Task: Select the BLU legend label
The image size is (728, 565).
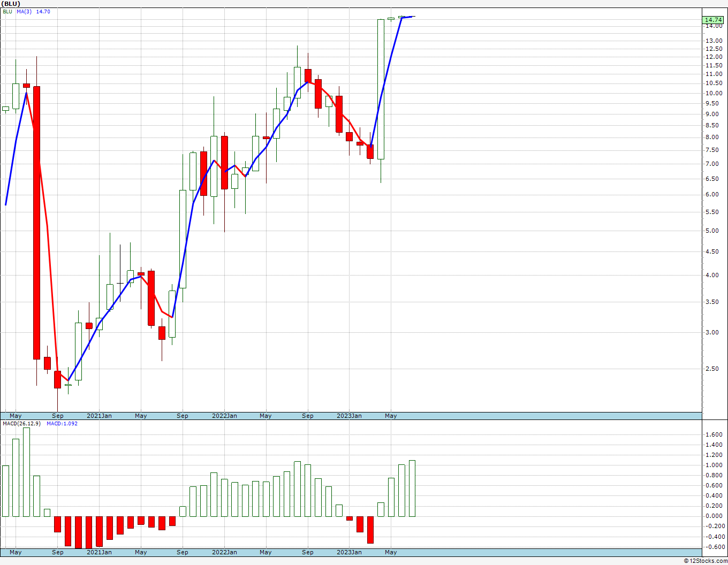Action: point(7,11)
